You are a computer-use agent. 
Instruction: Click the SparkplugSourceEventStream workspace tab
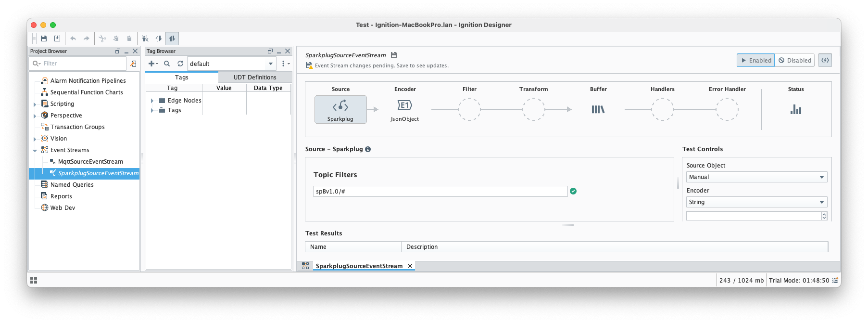click(x=359, y=266)
